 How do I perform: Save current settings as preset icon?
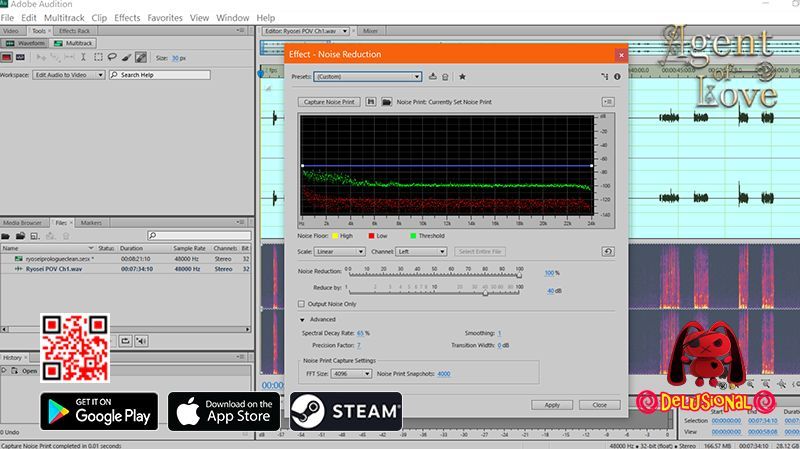coord(433,77)
